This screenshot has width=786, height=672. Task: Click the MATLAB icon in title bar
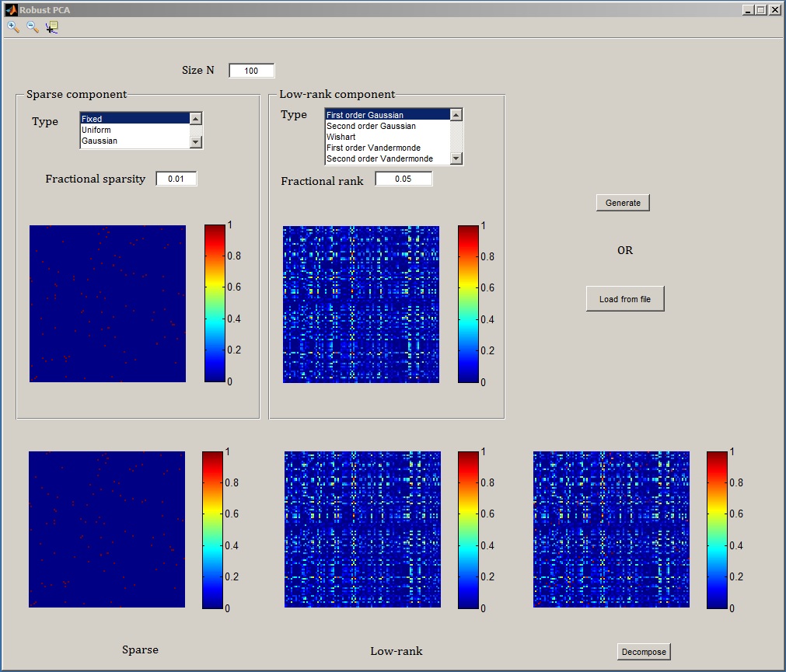11,10
